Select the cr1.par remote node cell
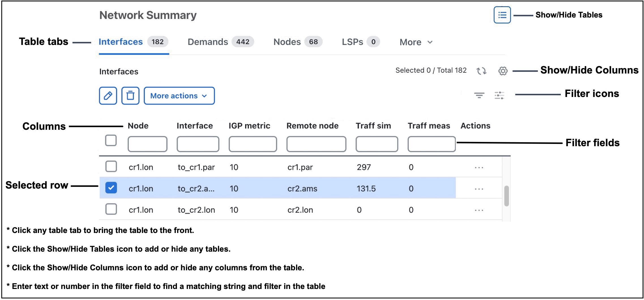The width and height of the screenshot is (644, 300). [300, 167]
